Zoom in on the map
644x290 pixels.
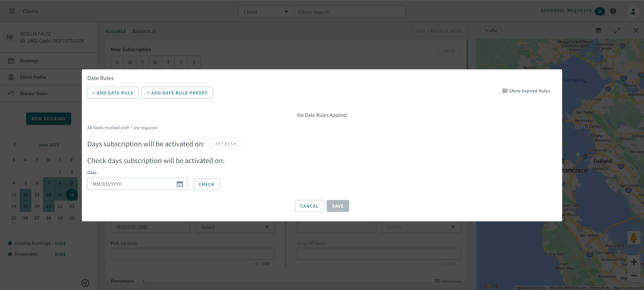pyautogui.click(x=634, y=262)
